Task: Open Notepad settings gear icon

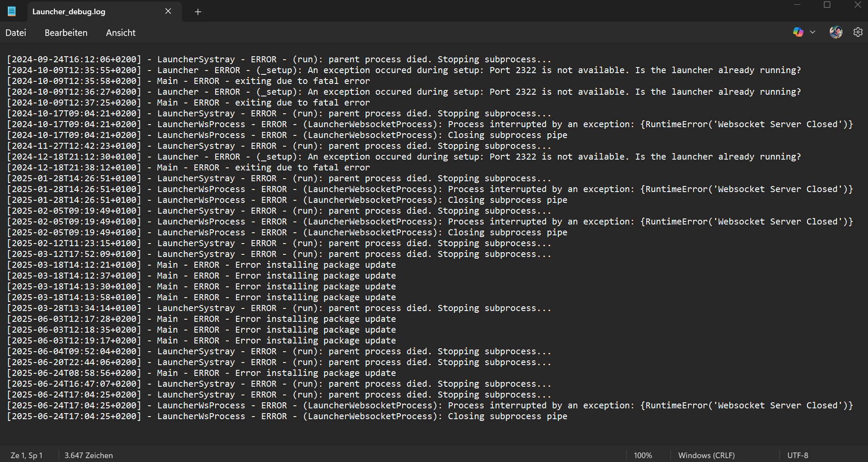Action: coord(858,32)
